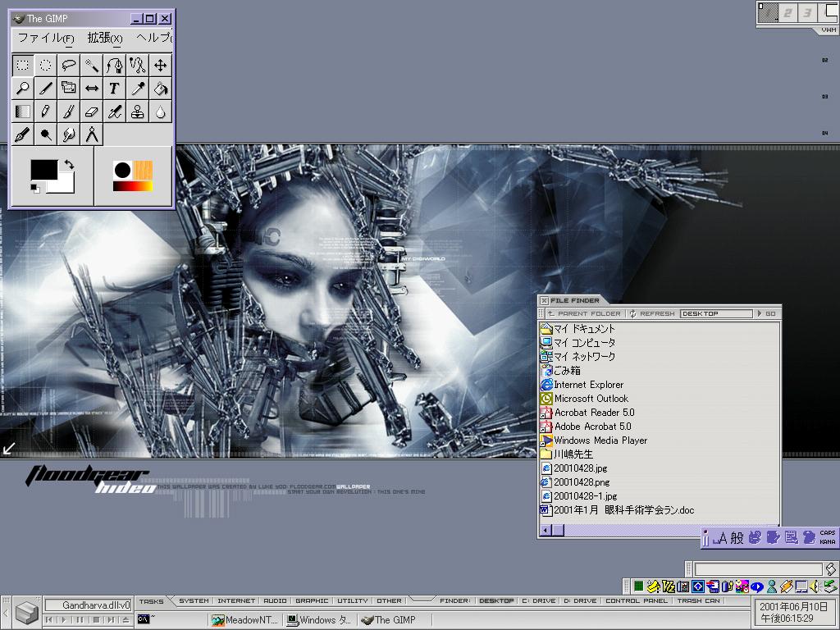The height and width of the screenshot is (630, 840).
Task: Switch to the GRAPHIC tab on taskbar
Action: (312, 601)
